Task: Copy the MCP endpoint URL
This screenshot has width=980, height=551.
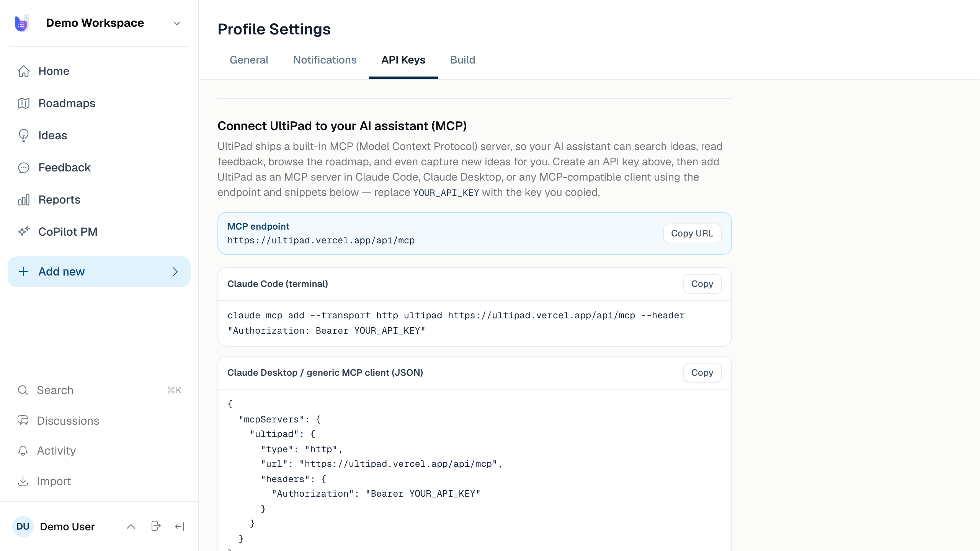Action: pos(692,233)
